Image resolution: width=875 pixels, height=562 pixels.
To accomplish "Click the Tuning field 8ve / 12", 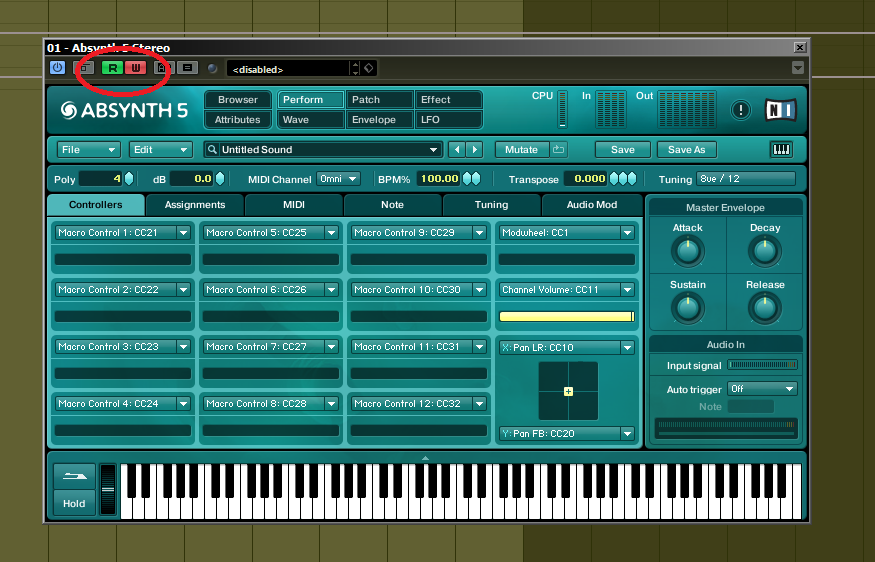I will coord(746,179).
